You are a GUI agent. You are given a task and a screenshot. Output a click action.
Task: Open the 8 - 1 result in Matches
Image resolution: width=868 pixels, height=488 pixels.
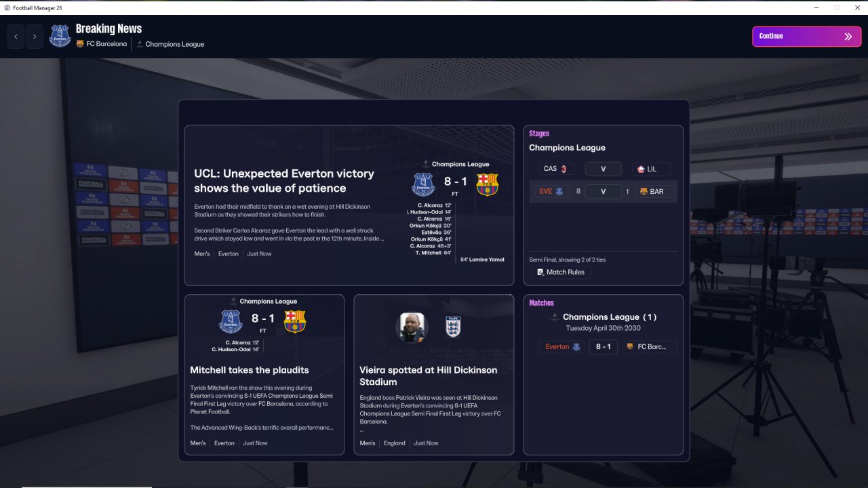(604, 346)
